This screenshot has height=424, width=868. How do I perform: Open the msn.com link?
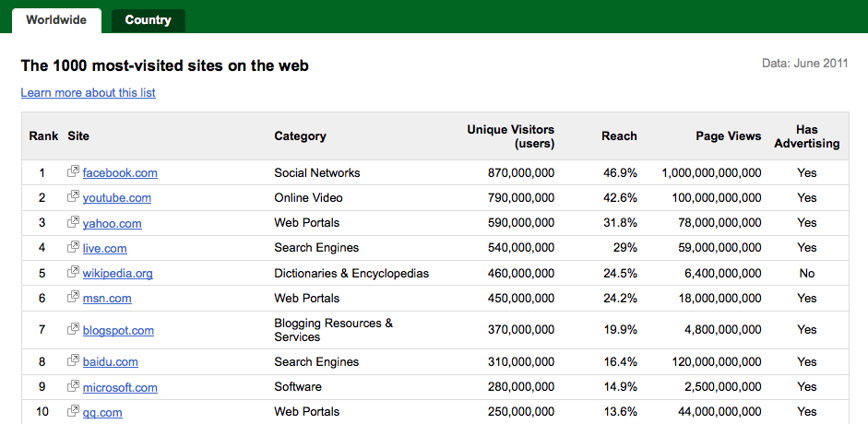[x=107, y=299]
